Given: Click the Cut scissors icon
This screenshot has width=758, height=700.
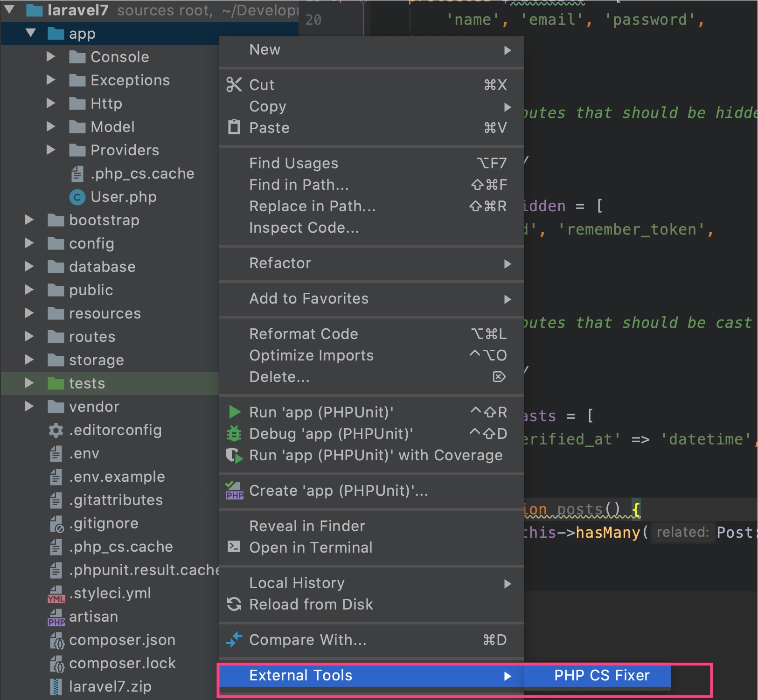Looking at the screenshot, I should pyautogui.click(x=234, y=84).
